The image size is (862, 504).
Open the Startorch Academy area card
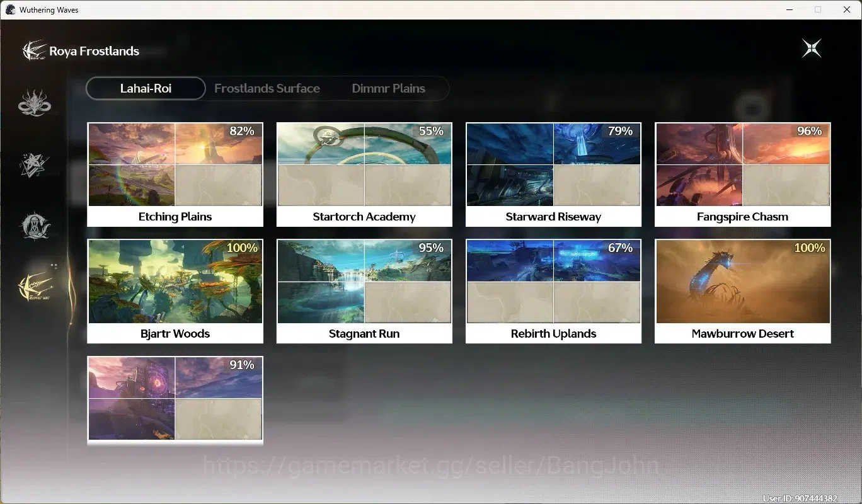[364, 175]
